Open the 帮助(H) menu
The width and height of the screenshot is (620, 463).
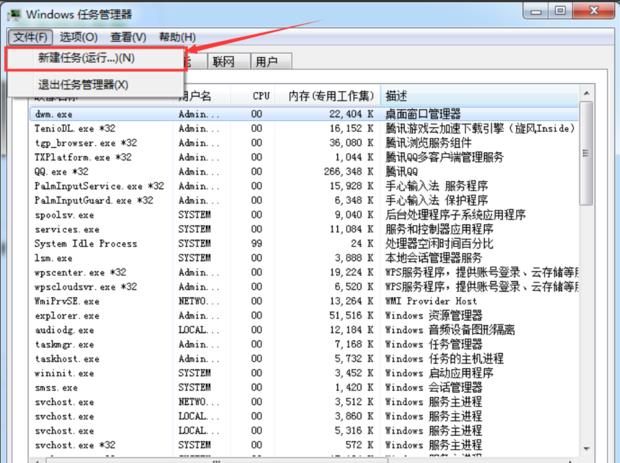[x=177, y=37]
